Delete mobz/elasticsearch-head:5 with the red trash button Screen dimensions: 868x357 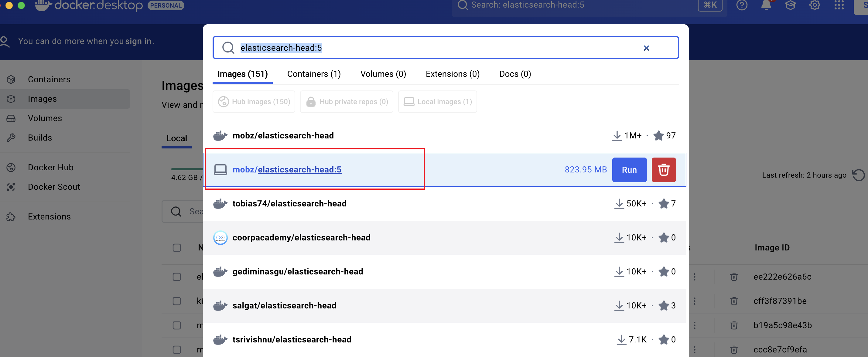click(664, 170)
